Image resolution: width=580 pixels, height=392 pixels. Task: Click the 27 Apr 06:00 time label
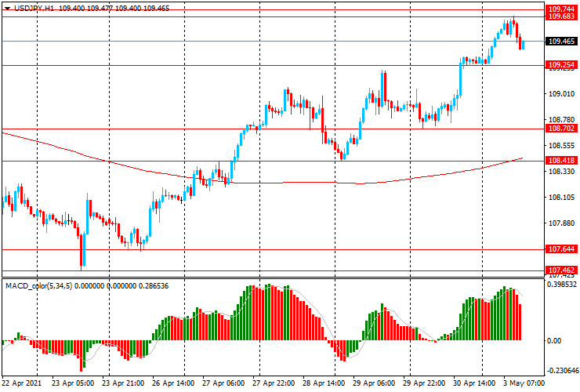(x=223, y=383)
